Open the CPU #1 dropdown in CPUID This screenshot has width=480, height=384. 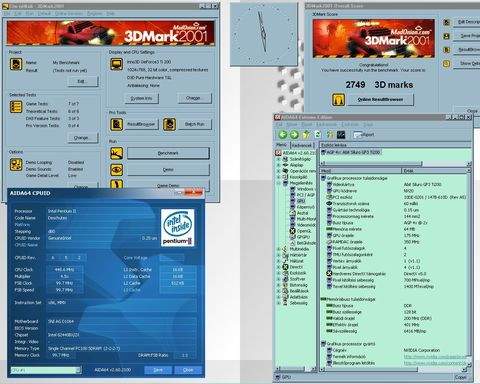pyautogui.click(x=78, y=370)
